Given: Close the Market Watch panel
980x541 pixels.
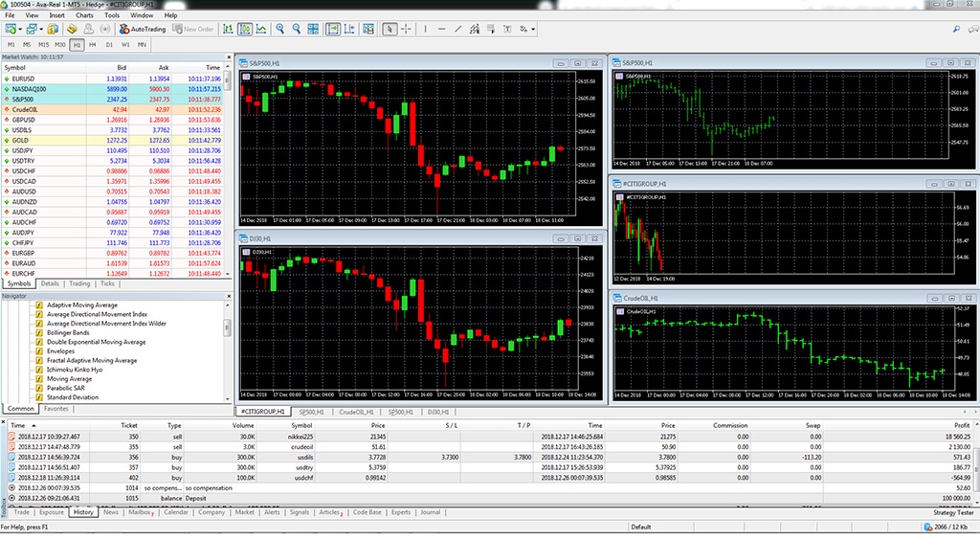Looking at the screenshot, I should pos(228,56).
